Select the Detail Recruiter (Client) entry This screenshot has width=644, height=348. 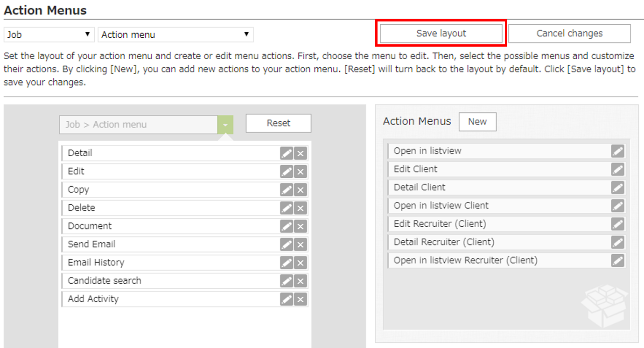pyautogui.click(x=495, y=242)
